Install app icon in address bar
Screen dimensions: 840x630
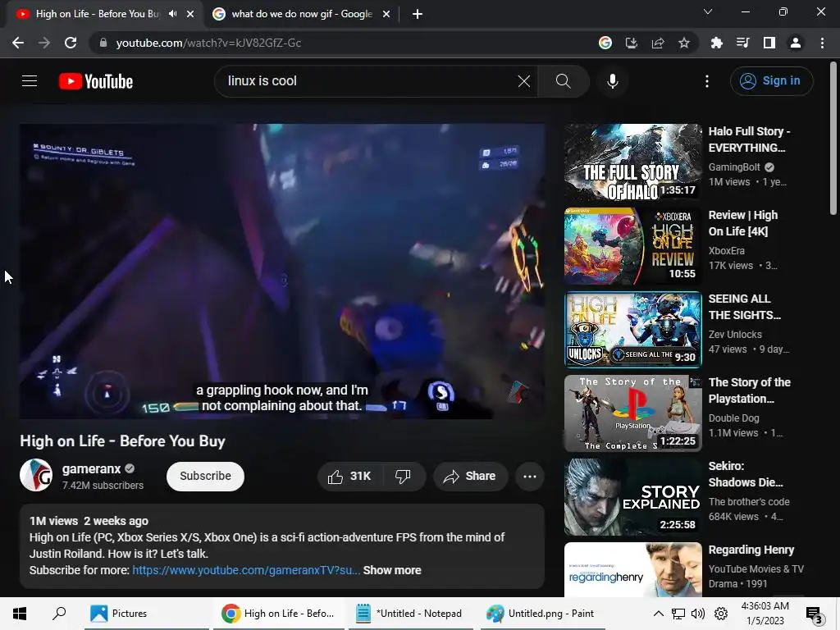632,43
